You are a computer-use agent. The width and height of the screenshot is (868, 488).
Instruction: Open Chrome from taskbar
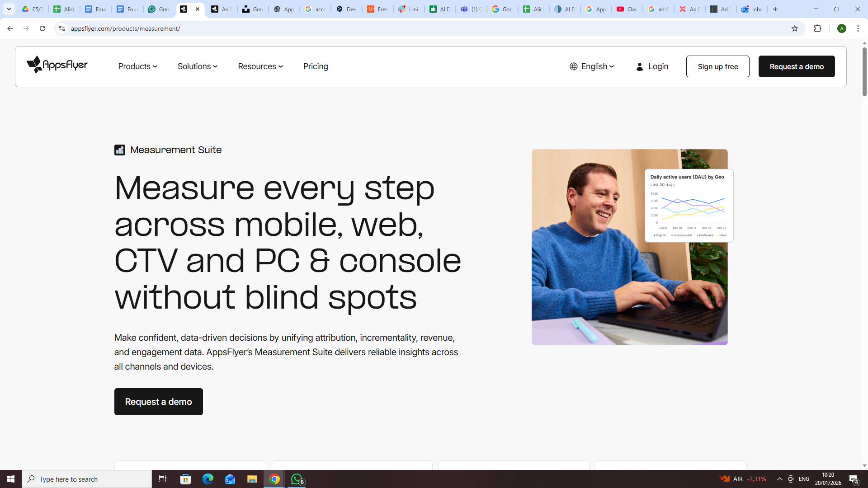point(274,479)
